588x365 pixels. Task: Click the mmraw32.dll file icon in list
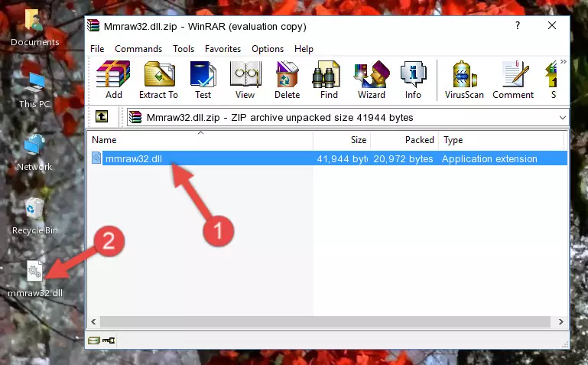96,158
